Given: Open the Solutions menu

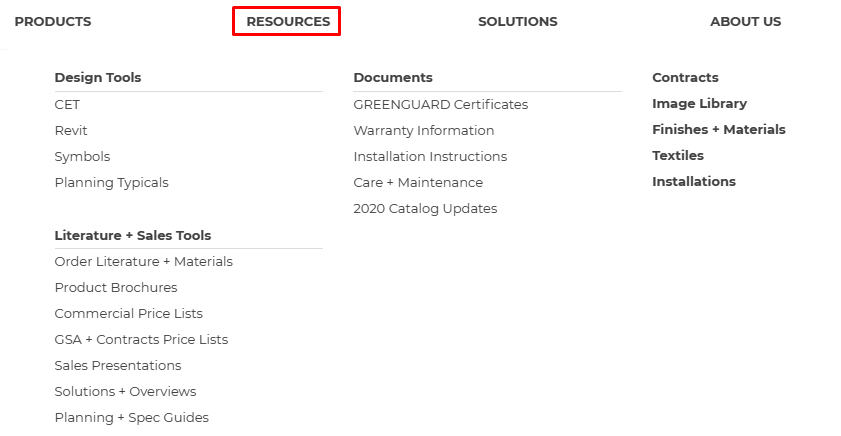Looking at the screenshot, I should tap(517, 21).
